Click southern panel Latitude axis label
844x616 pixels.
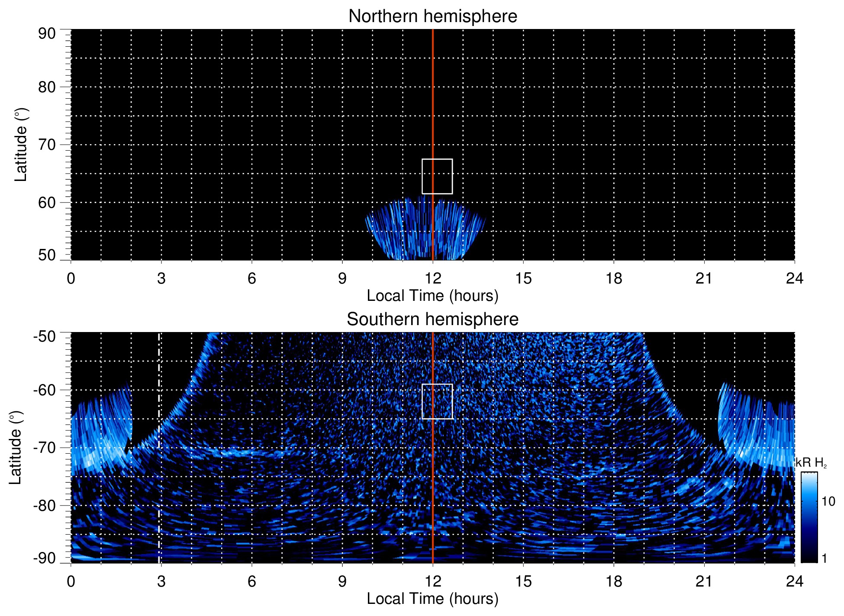[15, 448]
